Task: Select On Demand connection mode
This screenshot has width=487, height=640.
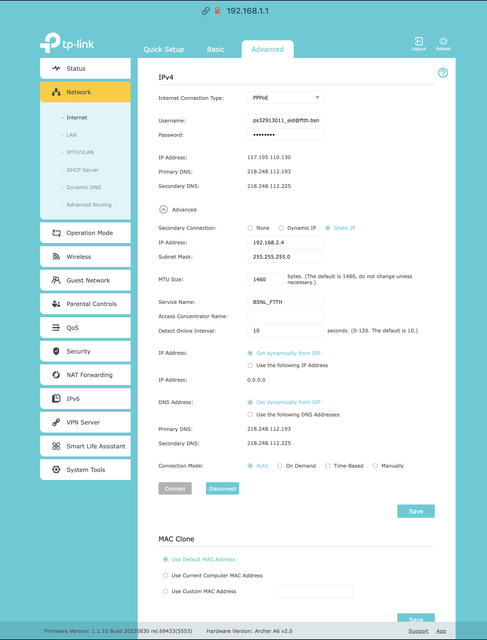Action: pos(280,466)
